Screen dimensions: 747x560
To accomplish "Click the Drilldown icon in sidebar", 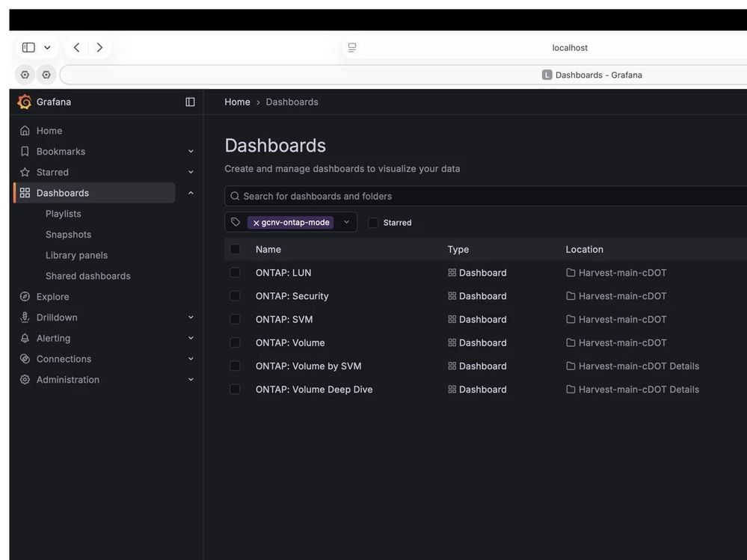I will (25, 317).
